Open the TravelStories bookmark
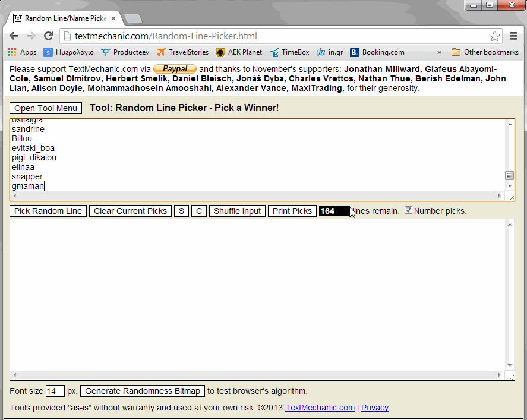Image resolution: width=527 pixels, height=420 pixels. (182, 52)
